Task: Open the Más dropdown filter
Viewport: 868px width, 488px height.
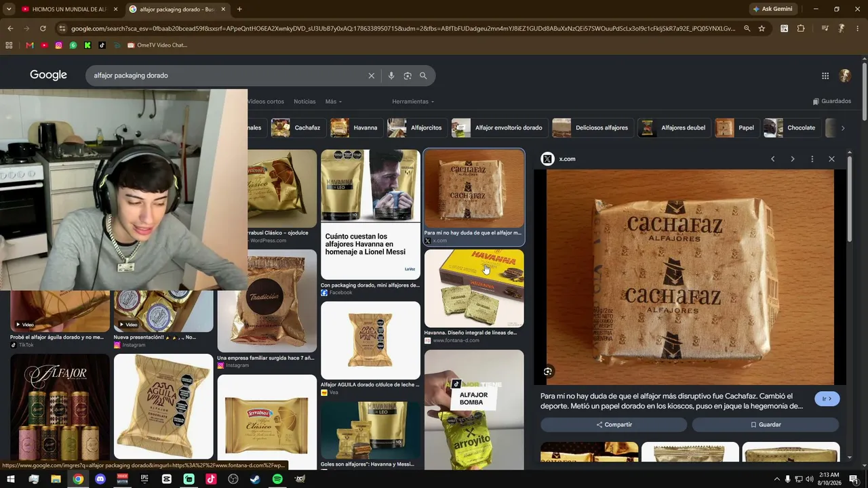Action: 333,102
